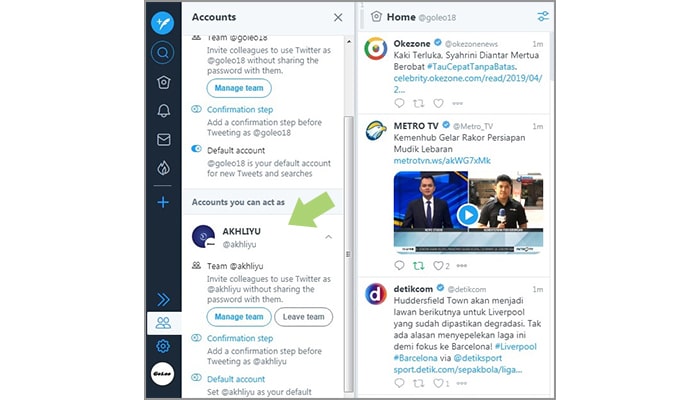The width and height of the screenshot is (700, 400).
Task: Click the compose new Tweet feather button
Action: coord(163,21)
